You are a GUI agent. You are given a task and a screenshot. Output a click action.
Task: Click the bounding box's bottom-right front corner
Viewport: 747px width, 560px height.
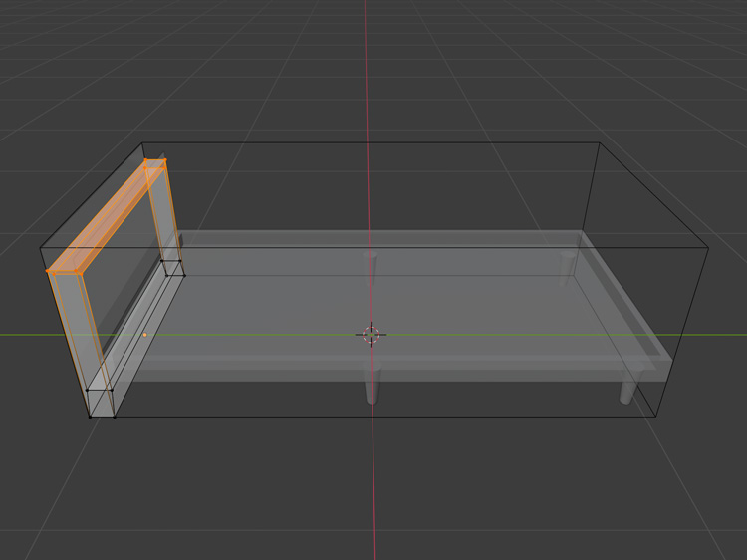657,417
